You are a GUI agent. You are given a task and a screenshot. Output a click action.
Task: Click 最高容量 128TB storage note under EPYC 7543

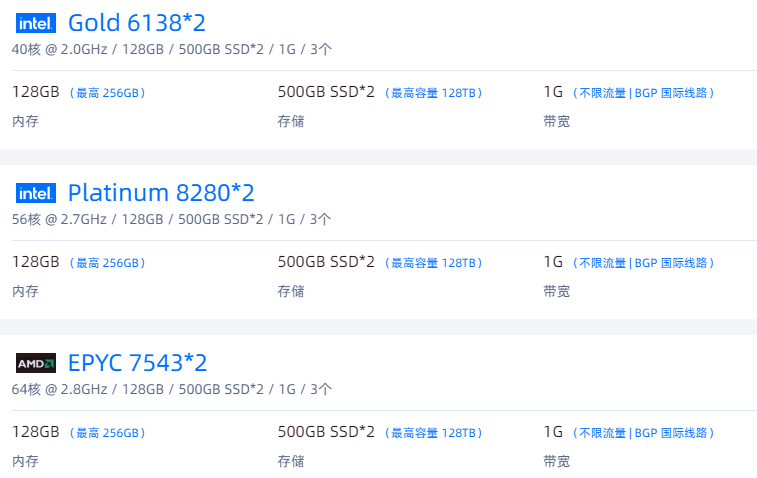[433, 433]
